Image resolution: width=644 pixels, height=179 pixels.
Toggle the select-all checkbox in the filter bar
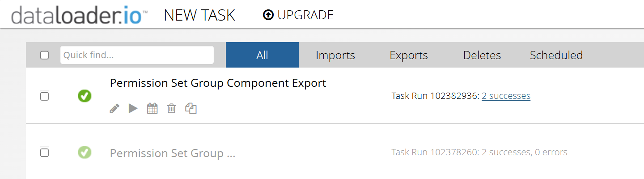pos(44,55)
